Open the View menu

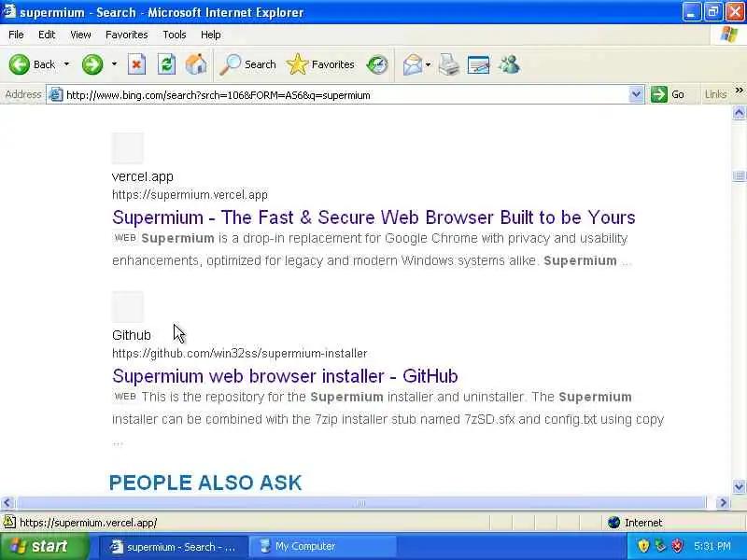click(x=80, y=35)
